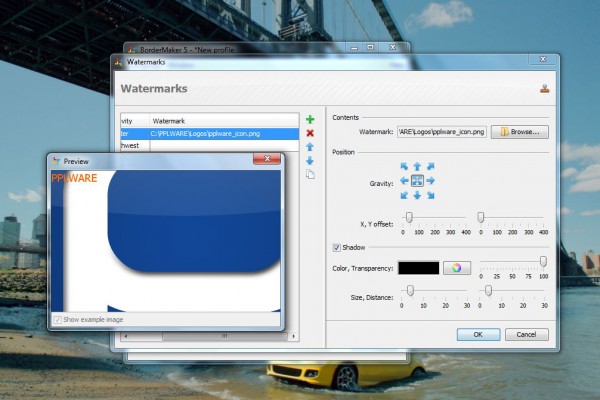Screen dimensions: 600x400
Task: Set gravity to top-right arrow
Action: [x=430, y=167]
